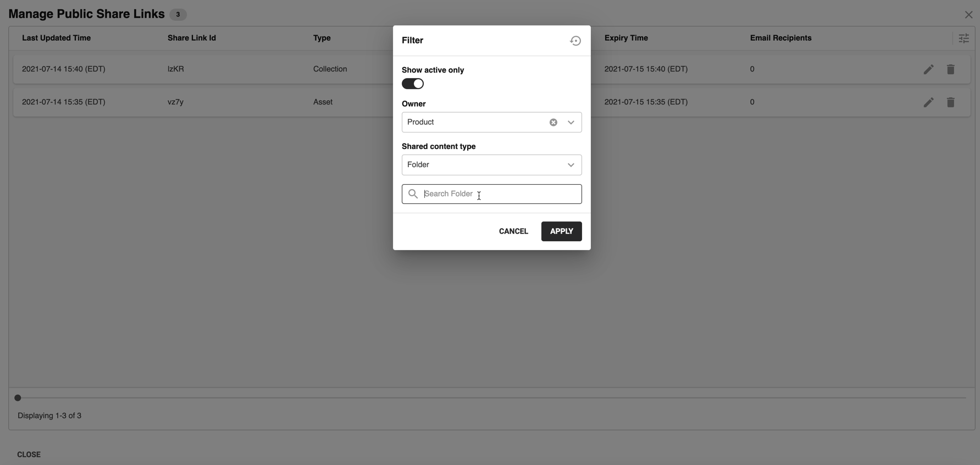Open the Shared content type dropdown
980x465 pixels.
(x=492, y=165)
